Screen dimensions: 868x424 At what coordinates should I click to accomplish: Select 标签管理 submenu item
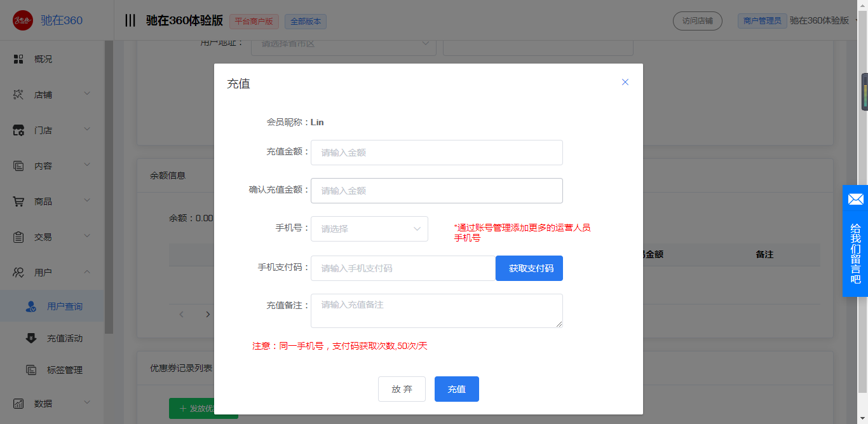pos(52,370)
